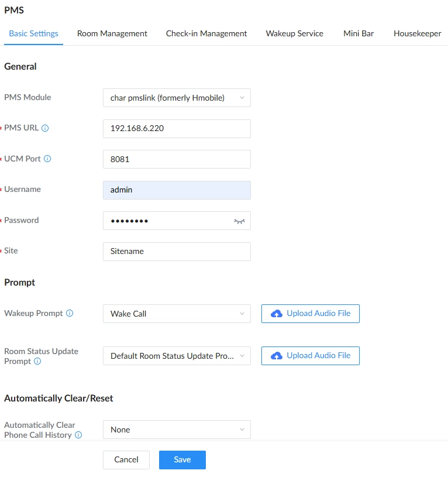
Task: Click cloud icon in Room Status upload button
Action: tap(277, 356)
